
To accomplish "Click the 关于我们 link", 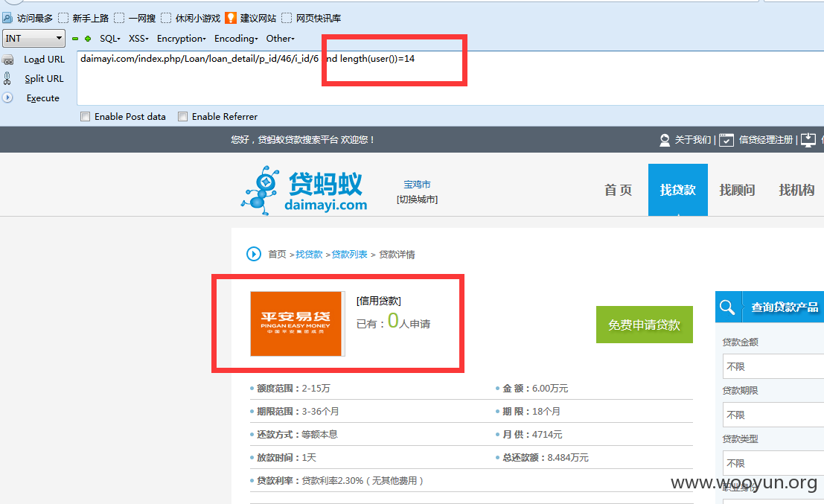I will point(693,140).
